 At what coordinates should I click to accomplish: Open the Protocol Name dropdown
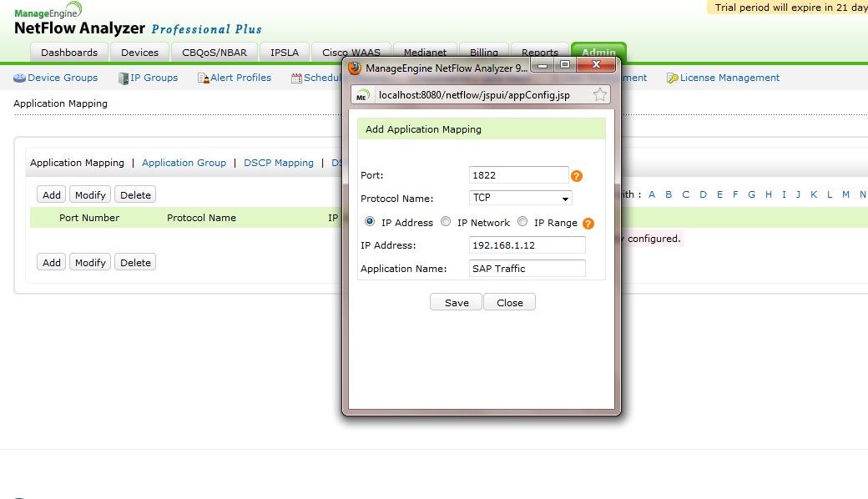tap(567, 199)
